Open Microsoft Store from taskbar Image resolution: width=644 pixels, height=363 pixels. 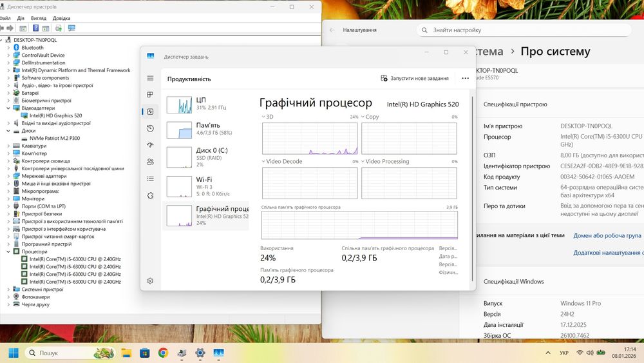click(144, 353)
